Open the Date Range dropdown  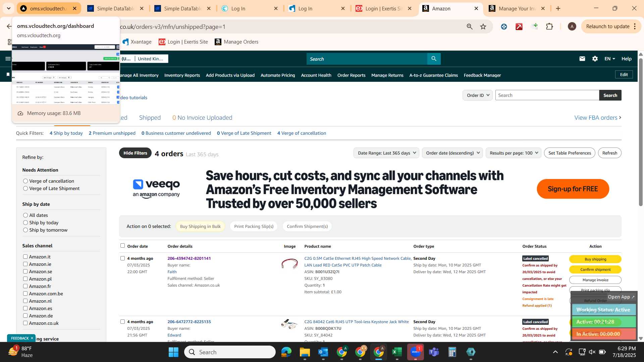386,153
